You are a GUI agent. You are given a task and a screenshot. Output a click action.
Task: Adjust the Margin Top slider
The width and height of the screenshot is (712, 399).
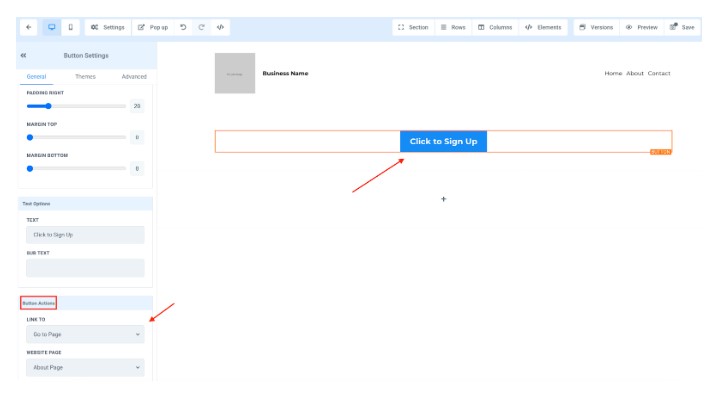pos(76,137)
